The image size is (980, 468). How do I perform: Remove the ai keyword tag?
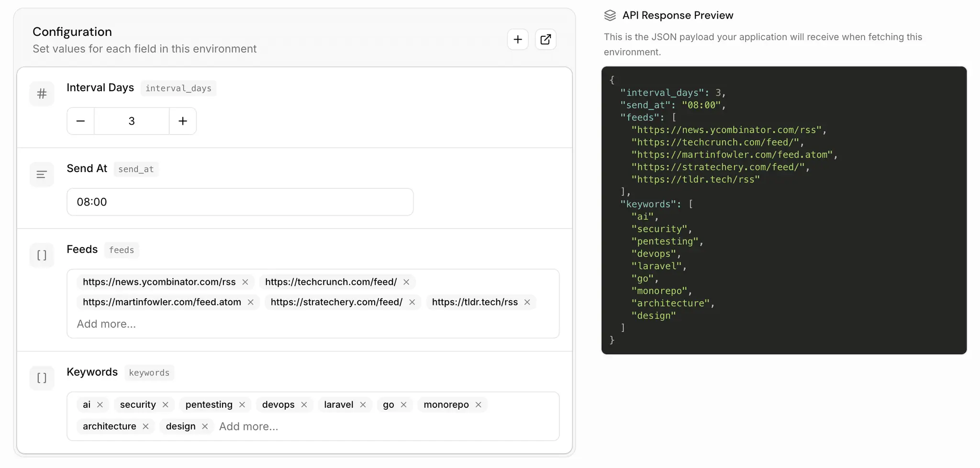(100, 404)
